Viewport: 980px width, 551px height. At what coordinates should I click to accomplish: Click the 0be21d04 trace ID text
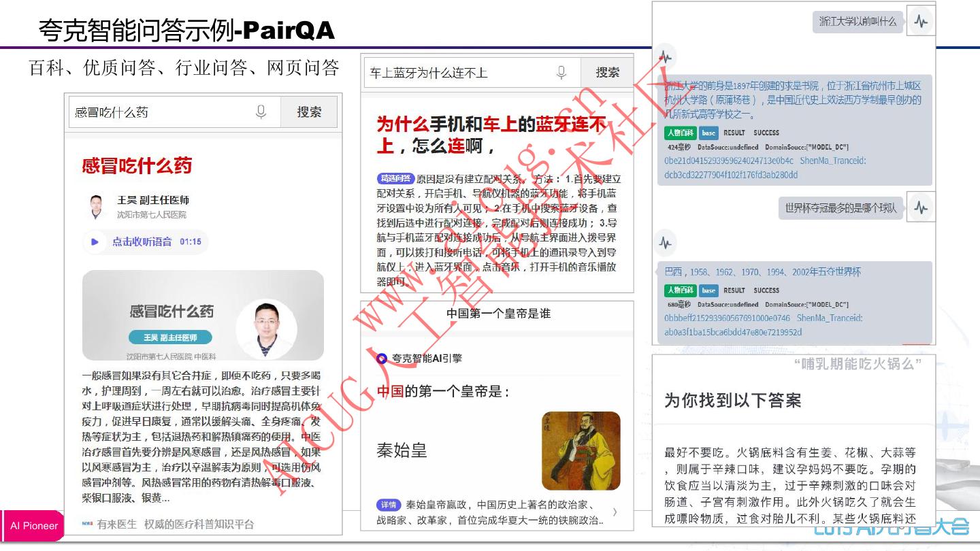tap(729, 161)
